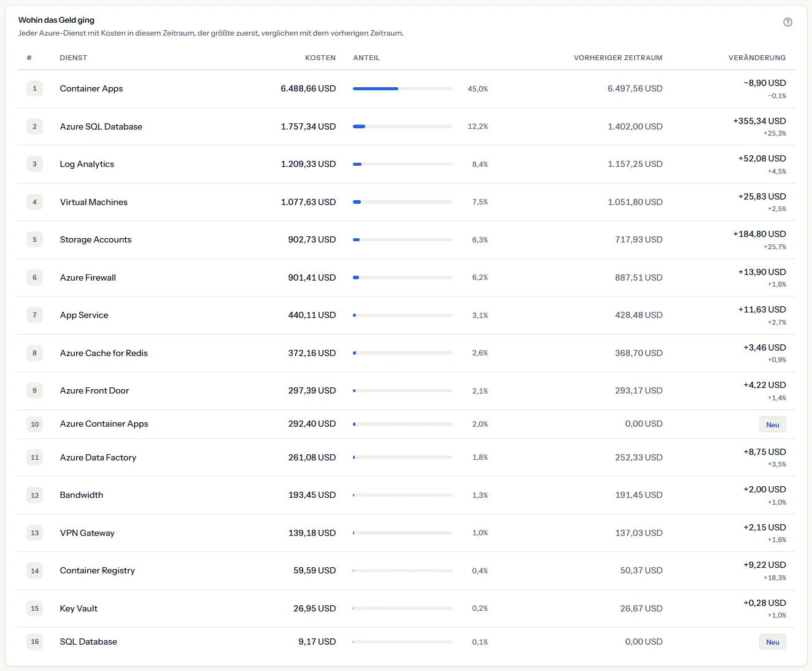This screenshot has width=812, height=671.
Task: Select the Azure Container Apps service name
Action: coord(104,424)
